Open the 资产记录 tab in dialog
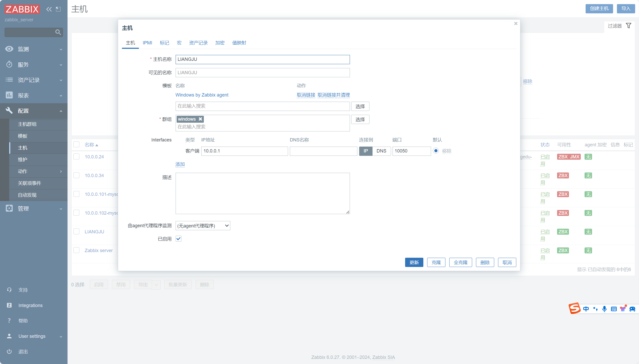 coord(198,43)
